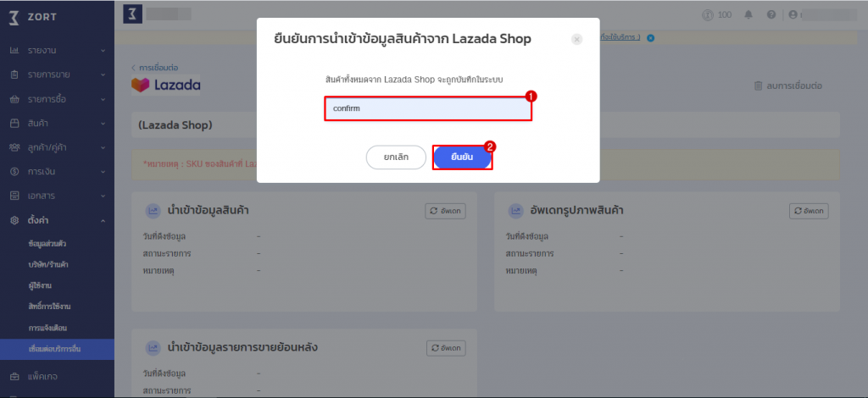Click the เอกสาร document icon
Viewport: 868px width, 398px height.
tap(15, 196)
